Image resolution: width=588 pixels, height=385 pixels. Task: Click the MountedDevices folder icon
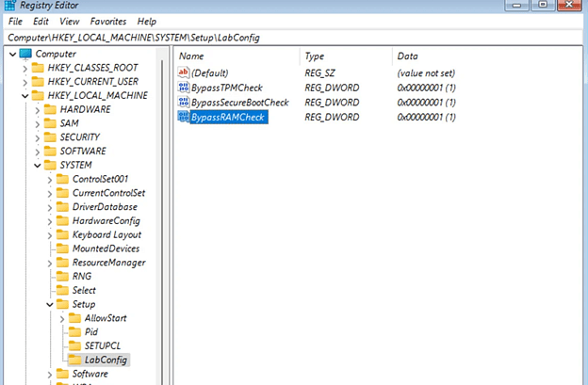pos(62,249)
